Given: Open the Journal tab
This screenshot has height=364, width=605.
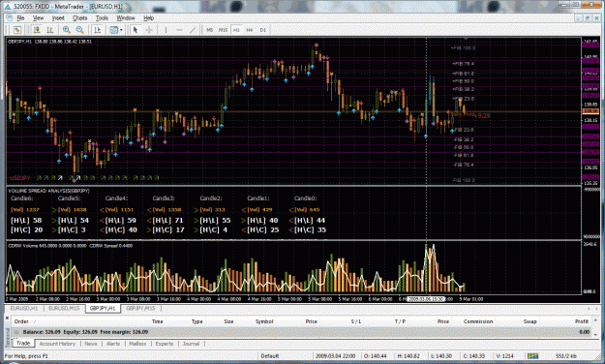Looking at the screenshot, I should [191, 344].
